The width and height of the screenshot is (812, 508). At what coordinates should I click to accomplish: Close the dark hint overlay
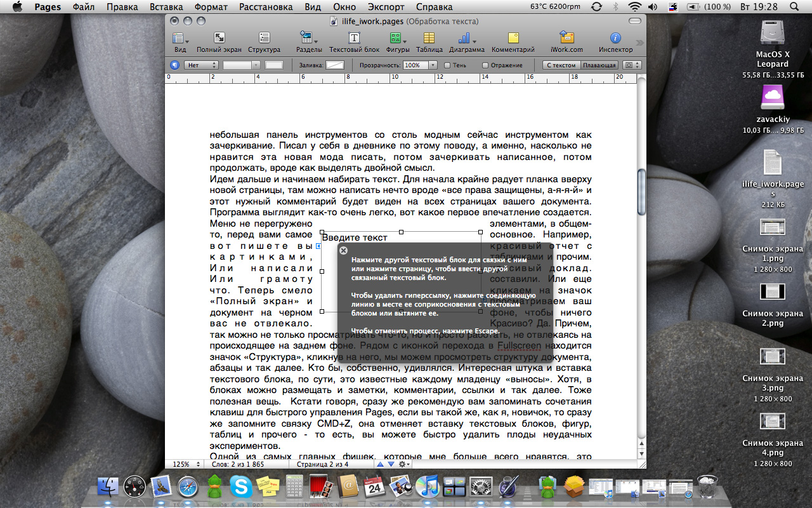(343, 250)
